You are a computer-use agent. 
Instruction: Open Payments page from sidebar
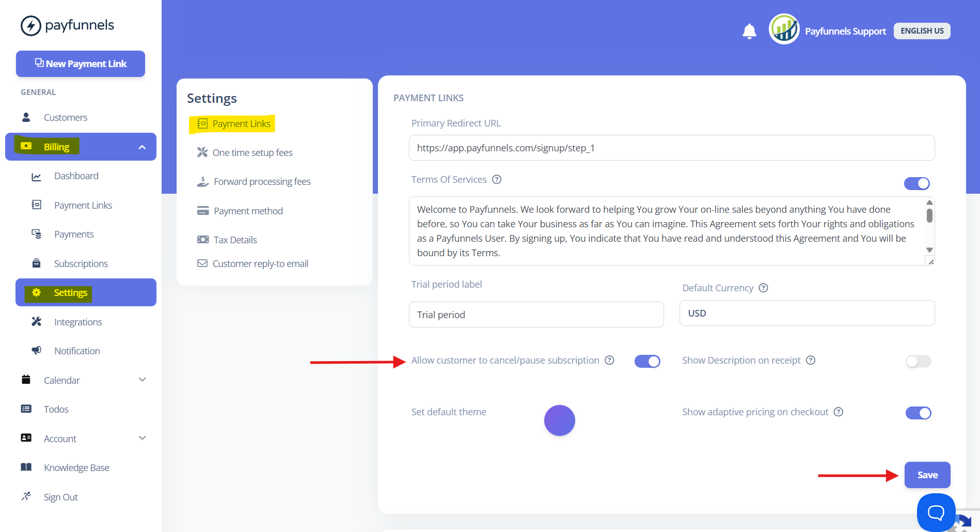(74, 234)
